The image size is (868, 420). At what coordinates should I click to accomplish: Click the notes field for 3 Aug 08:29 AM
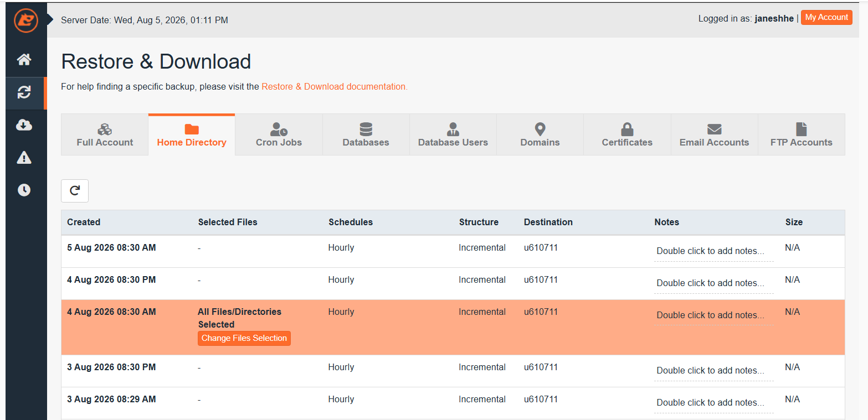click(x=714, y=403)
